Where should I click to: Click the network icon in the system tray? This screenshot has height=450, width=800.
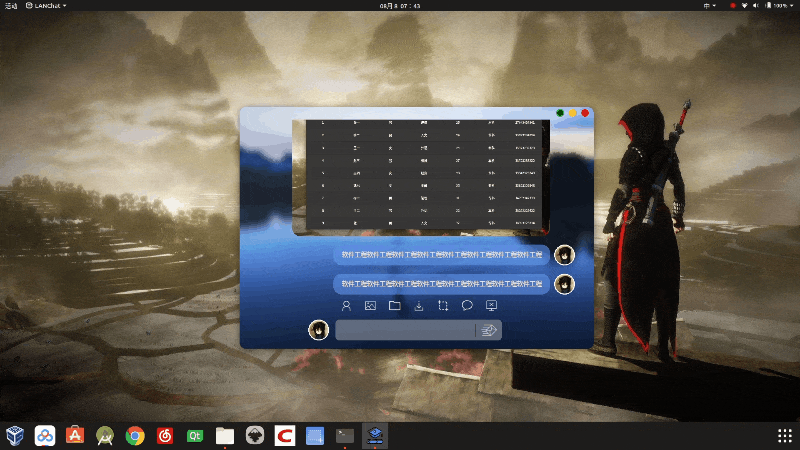[744, 6]
